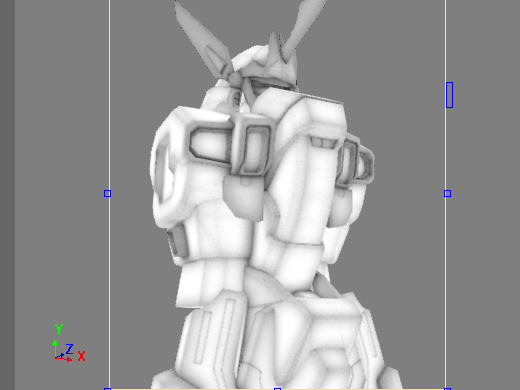Viewport: 520px width, 390px height.
Task: Click the axis gizmo origin corner
Action: click(55, 358)
